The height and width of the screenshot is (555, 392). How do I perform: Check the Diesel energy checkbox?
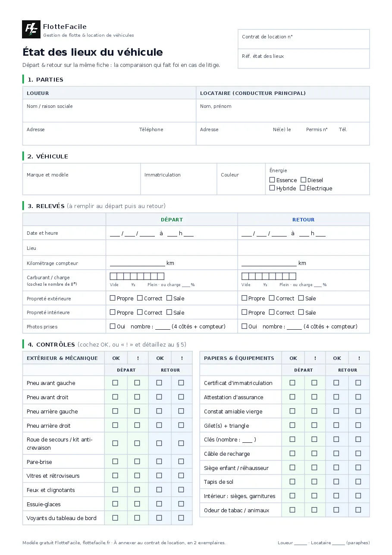tap(303, 180)
